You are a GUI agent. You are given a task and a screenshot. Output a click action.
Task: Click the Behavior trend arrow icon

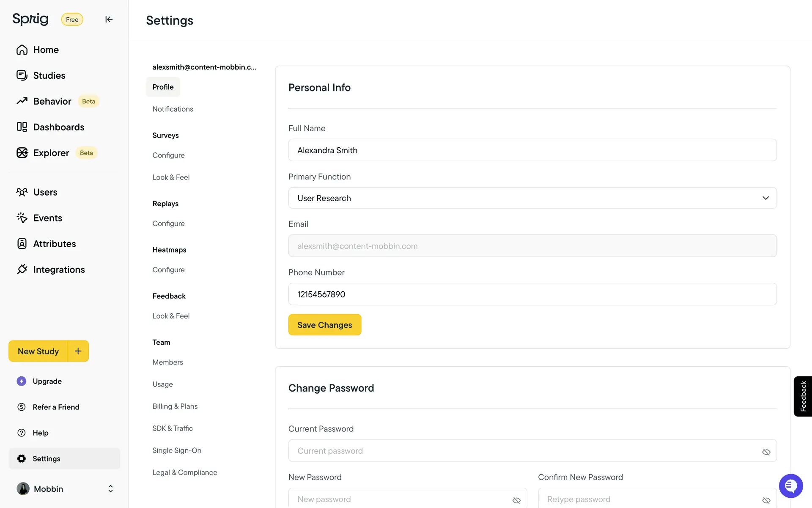[22, 101]
